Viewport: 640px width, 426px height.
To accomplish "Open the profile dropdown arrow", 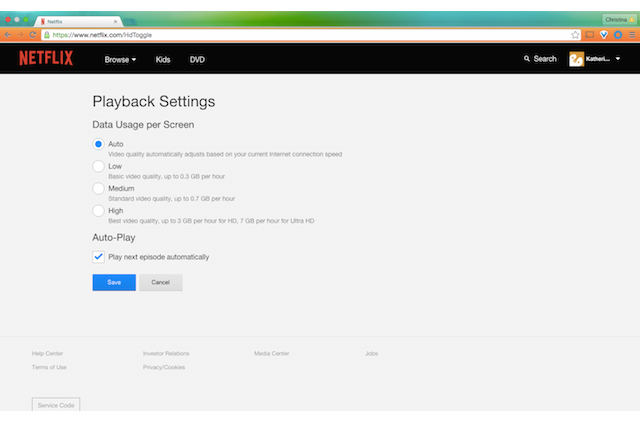I will pos(618,59).
